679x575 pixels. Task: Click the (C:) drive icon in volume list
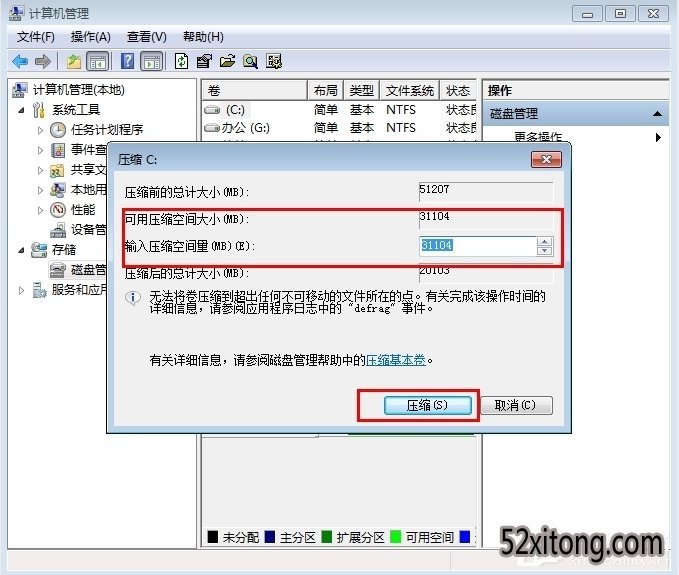212,110
